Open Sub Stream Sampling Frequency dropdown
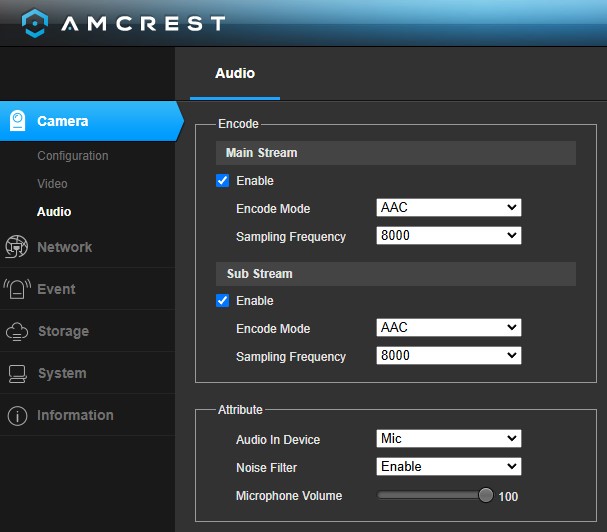 [x=449, y=355]
